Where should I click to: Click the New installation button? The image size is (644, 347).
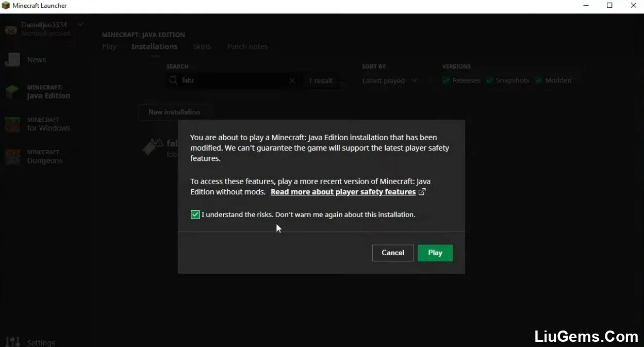(174, 112)
